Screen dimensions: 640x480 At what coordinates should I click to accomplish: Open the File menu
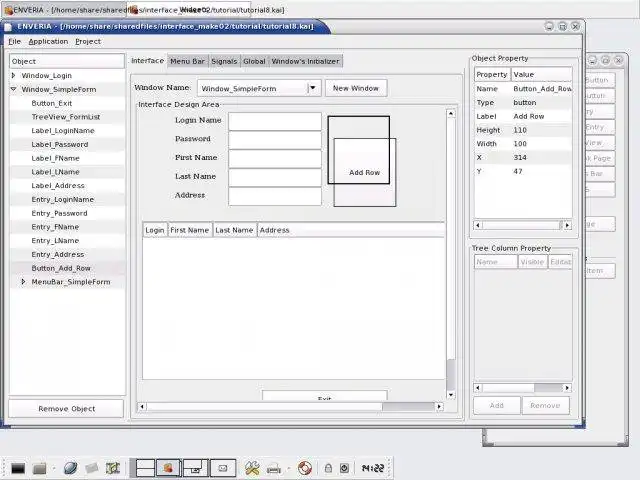(14, 41)
